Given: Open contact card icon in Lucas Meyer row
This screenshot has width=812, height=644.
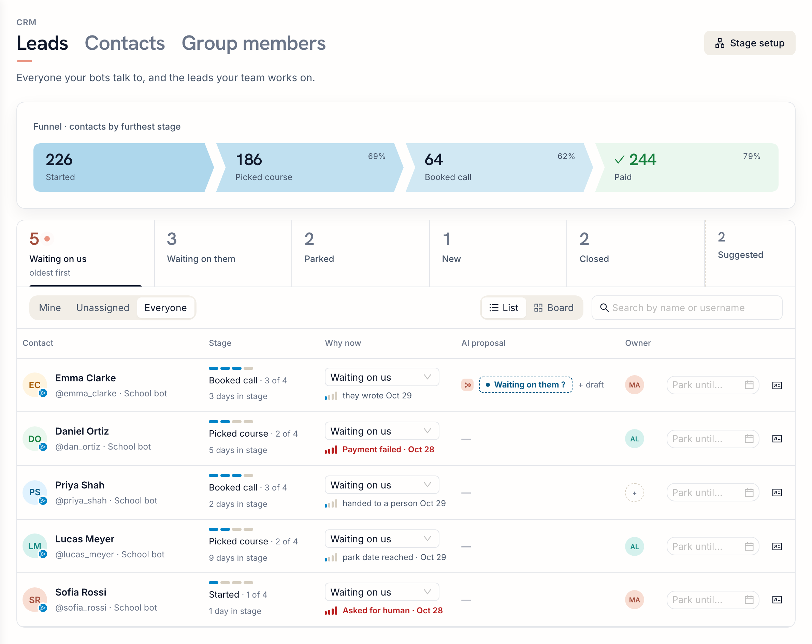Looking at the screenshot, I should coord(777,546).
